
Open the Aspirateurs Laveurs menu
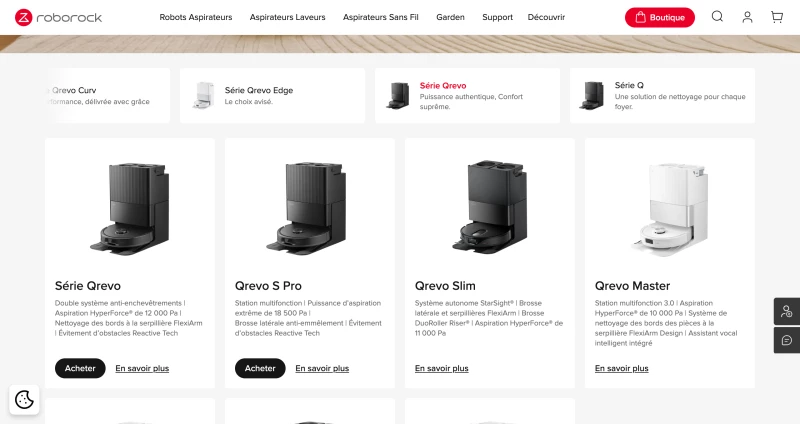[287, 17]
